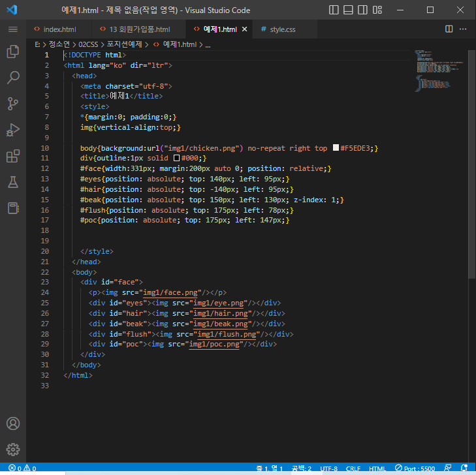This screenshot has width=476, height=475.
Task: Open the Accounts menu
Action: [13, 423]
